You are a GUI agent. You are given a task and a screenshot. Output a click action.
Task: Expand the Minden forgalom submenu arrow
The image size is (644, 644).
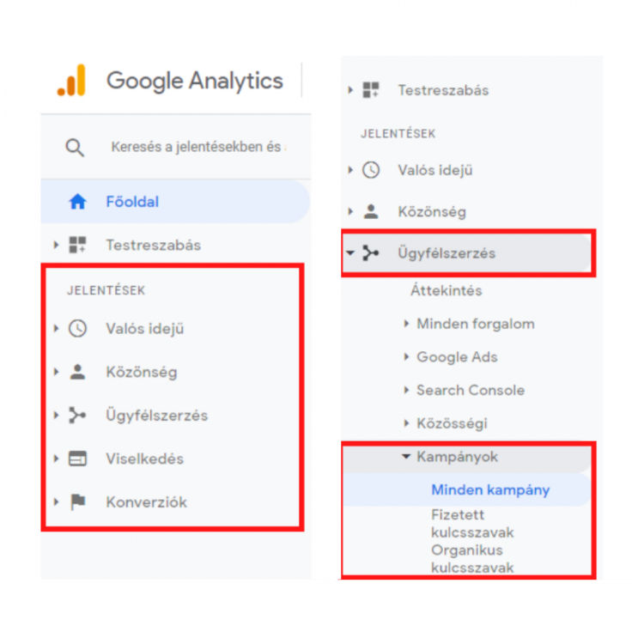click(x=406, y=324)
